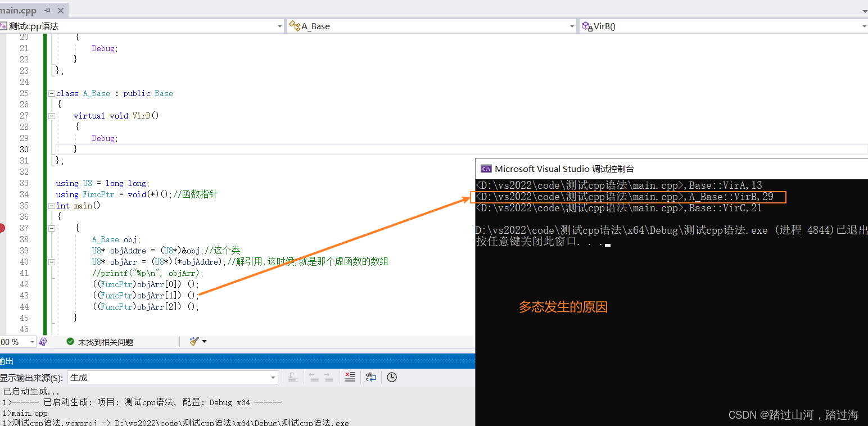Screen dimensions: 868x426
Task: Click the objArr[2] function call line
Action: (146, 307)
